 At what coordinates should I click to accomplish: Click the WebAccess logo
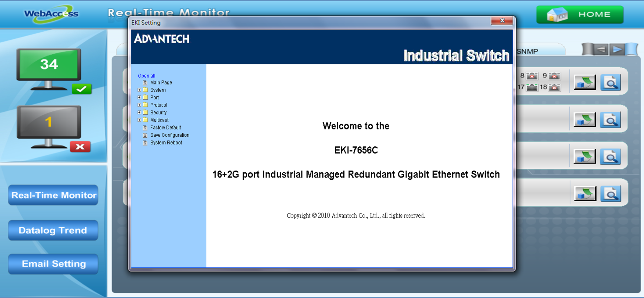coord(51,14)
